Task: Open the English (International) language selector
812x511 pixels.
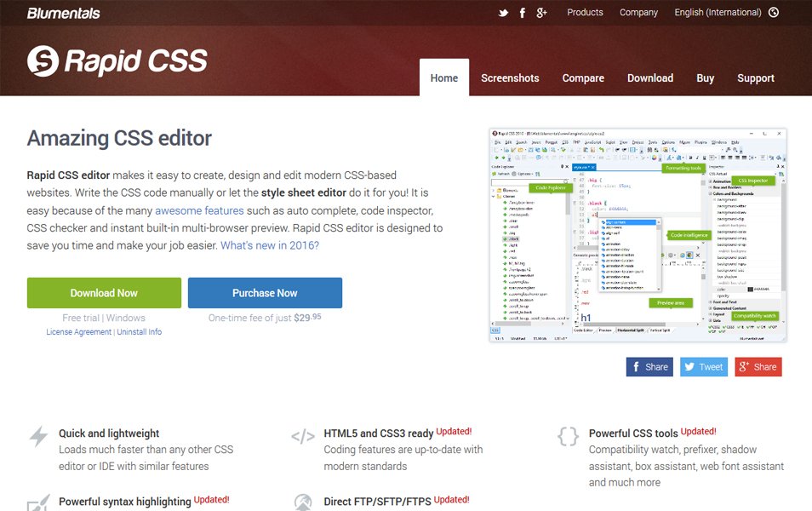Action: click(x=726, y=13)
